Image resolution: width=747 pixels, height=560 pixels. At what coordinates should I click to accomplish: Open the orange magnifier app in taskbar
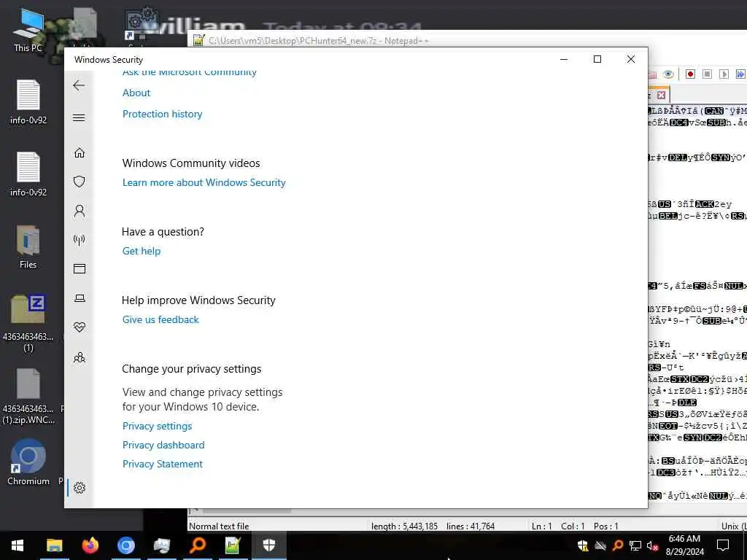(x=197, y=545)
